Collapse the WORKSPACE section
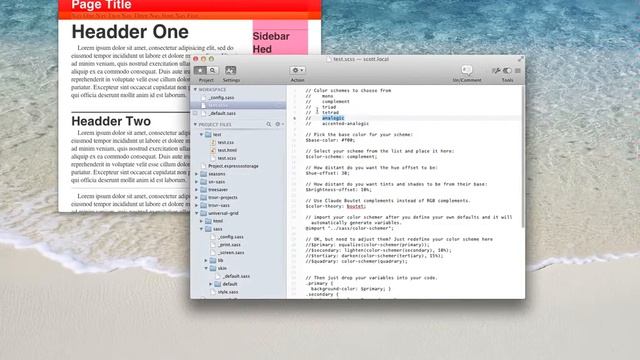640x360 pixels. (x=196, y=89)
